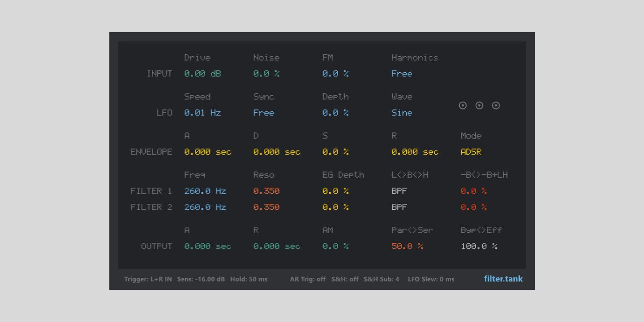Click the LFO Speed 0.01 Hz value
The height and width of the screenshot is (322, 644).
[202, 113]
